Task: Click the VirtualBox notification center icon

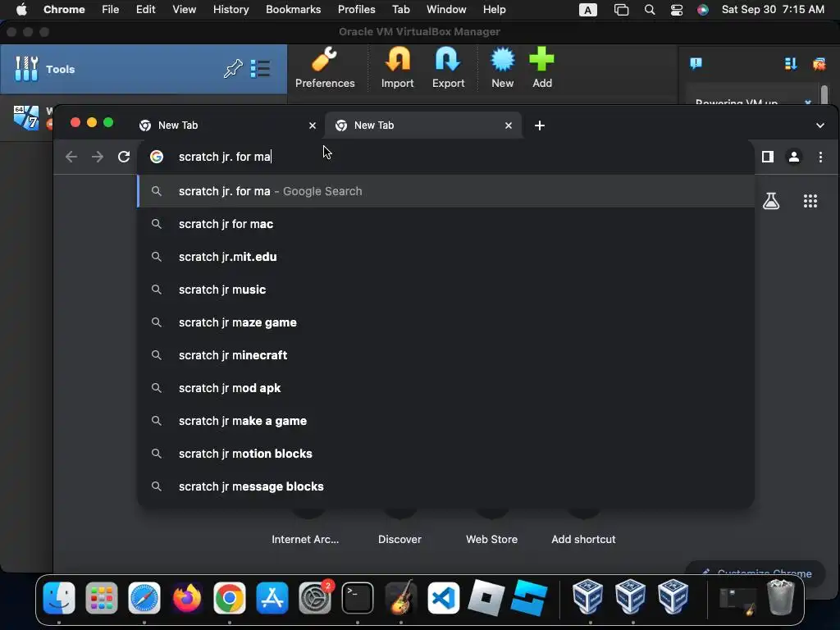Action: (x=696, y=64)
